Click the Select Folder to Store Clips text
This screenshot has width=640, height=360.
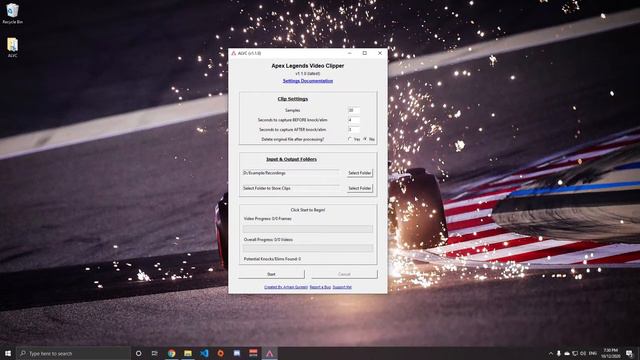click(267, 188)
